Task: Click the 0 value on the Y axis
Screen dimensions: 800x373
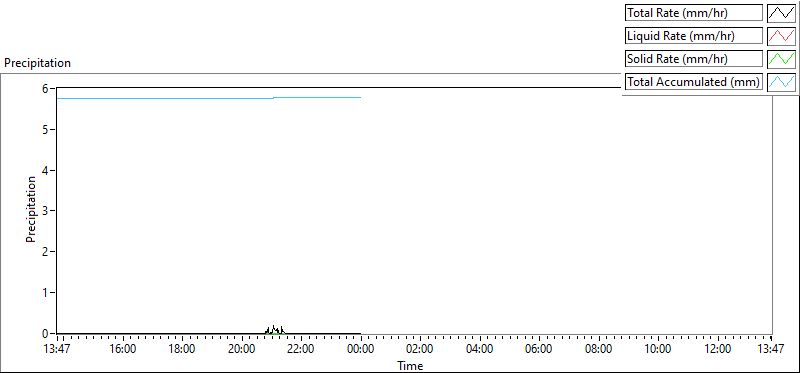Action: [45, 333]
